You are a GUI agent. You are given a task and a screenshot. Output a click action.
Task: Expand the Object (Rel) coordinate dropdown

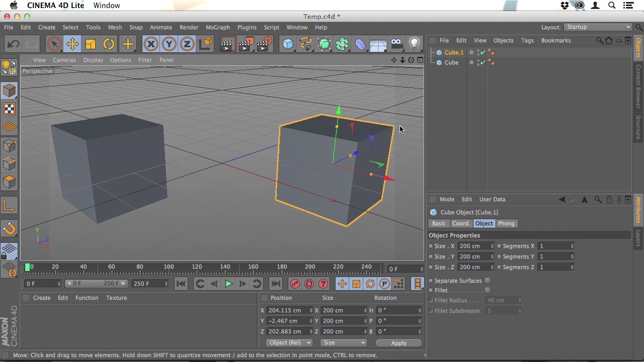click(x=290, y=343)
